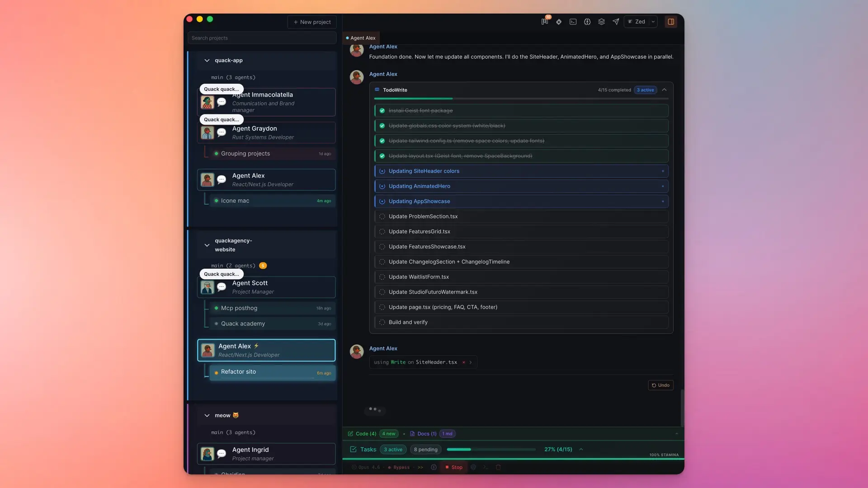Toggle Update globals.css color system checkbox

coord(382,126)
